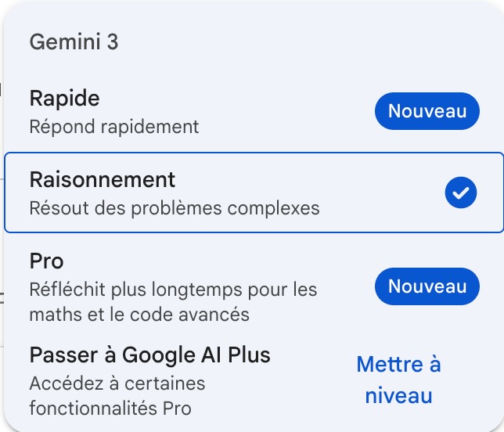Screen dimensions: 504x432
Task: Click the Gemini 3 header label
Action: click(74, 42)
